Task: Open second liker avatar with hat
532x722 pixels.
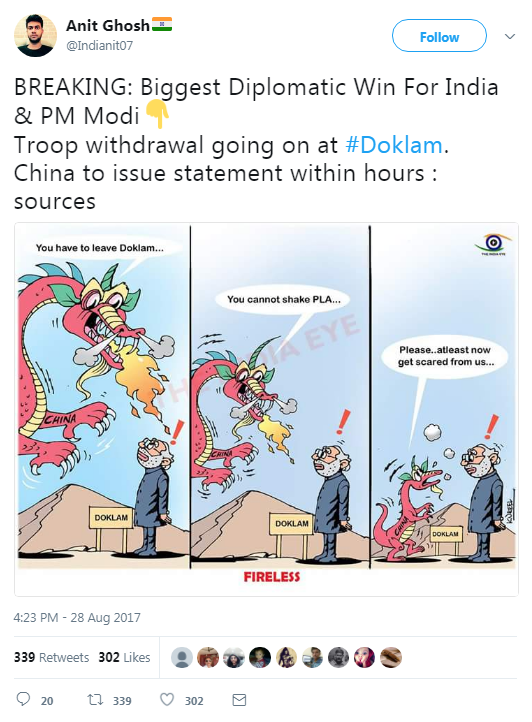Action: click(x=208, y=657)
